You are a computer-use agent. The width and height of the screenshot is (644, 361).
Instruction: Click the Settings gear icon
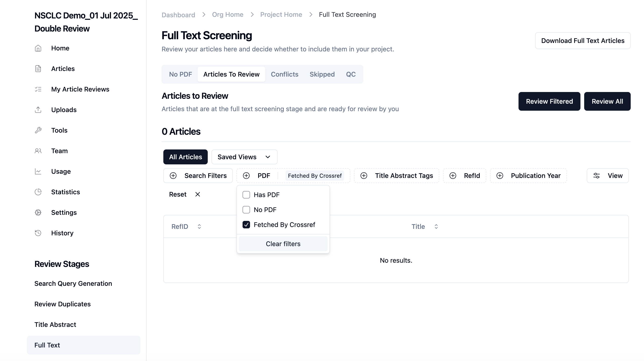[38, 212]
